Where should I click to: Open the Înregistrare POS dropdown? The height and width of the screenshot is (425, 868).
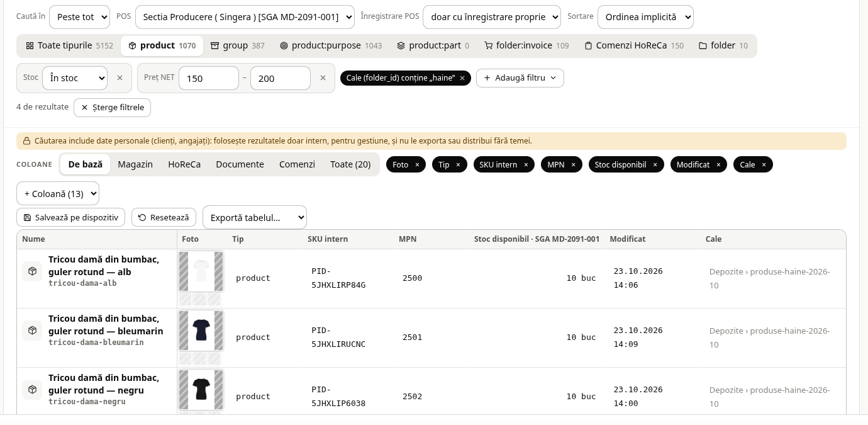(492, 17)
